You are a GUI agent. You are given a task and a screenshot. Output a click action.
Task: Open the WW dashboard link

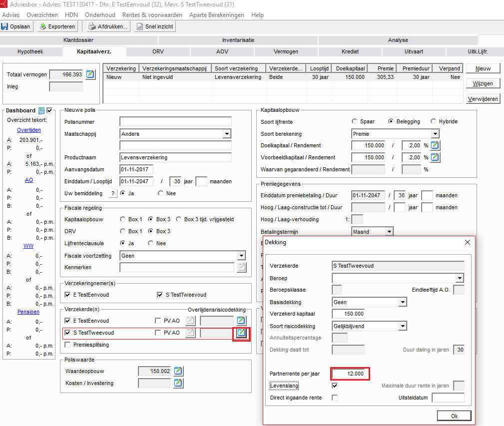point(28,246)
